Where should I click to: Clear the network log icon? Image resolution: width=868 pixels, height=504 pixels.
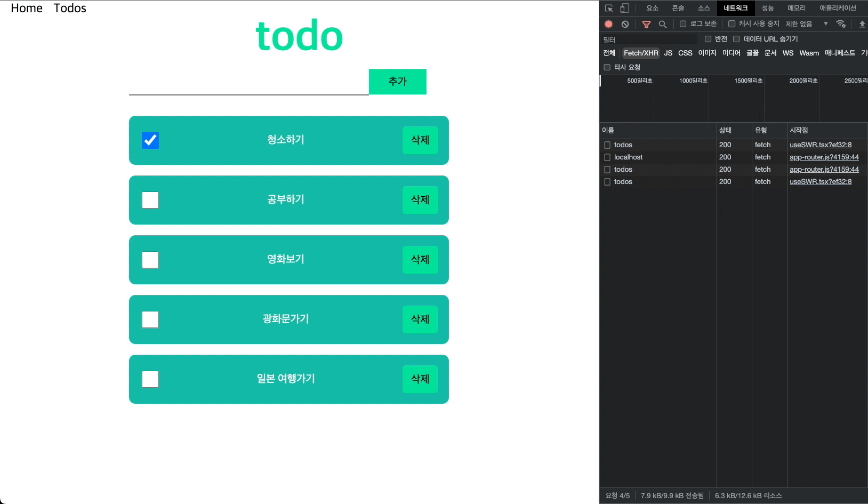[x=625, y=24]
